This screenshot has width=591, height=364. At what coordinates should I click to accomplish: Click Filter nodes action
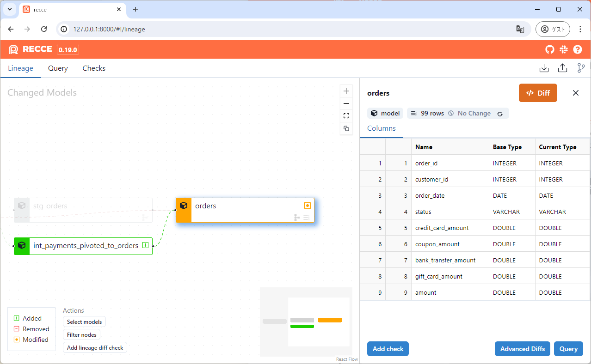(81, 334)
